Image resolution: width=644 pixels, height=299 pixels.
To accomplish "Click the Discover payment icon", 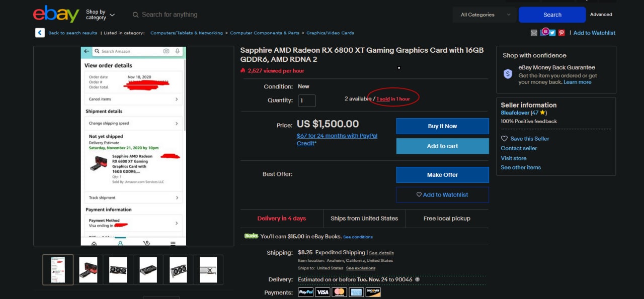I will coord(373,292).
